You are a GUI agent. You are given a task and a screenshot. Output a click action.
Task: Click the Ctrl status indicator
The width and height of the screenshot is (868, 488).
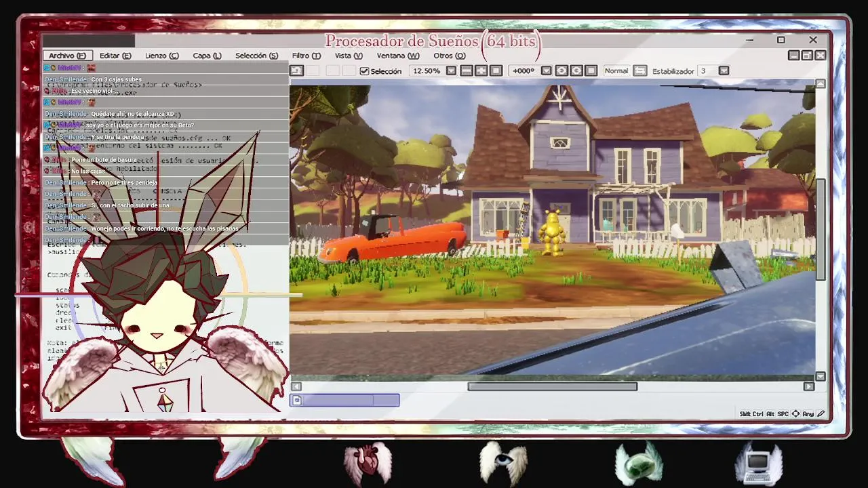[759, 413]
